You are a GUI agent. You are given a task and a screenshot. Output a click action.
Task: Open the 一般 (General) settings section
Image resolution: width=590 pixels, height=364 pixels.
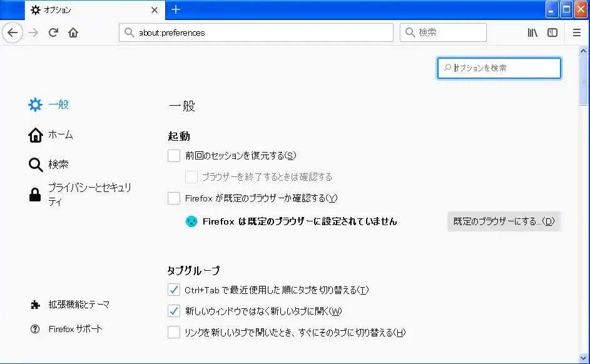click(61, 104)
